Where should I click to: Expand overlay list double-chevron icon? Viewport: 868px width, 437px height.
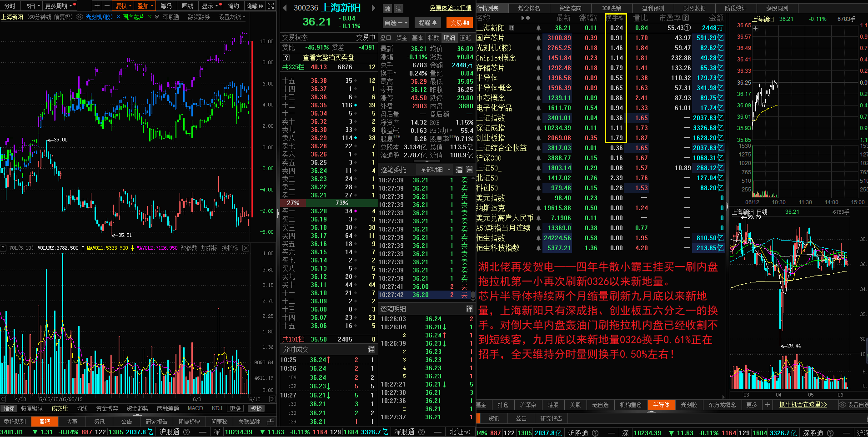click(x=157, y=17)
